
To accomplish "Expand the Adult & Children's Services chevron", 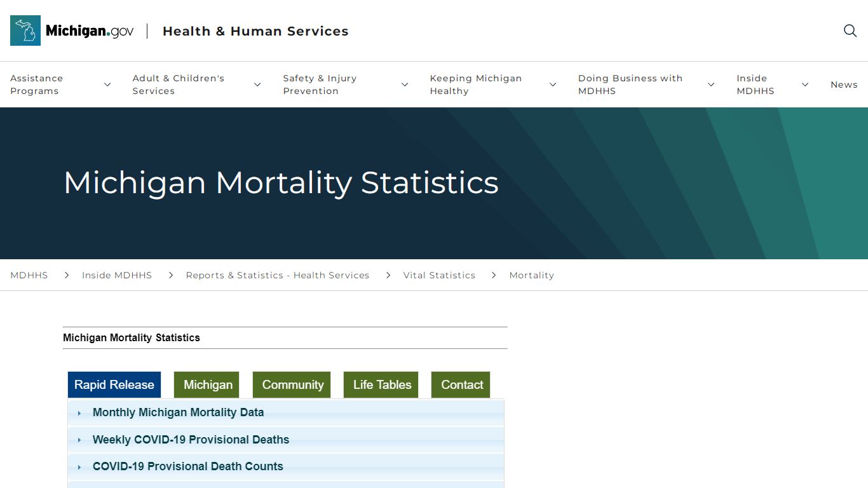I will coord(257,85).
